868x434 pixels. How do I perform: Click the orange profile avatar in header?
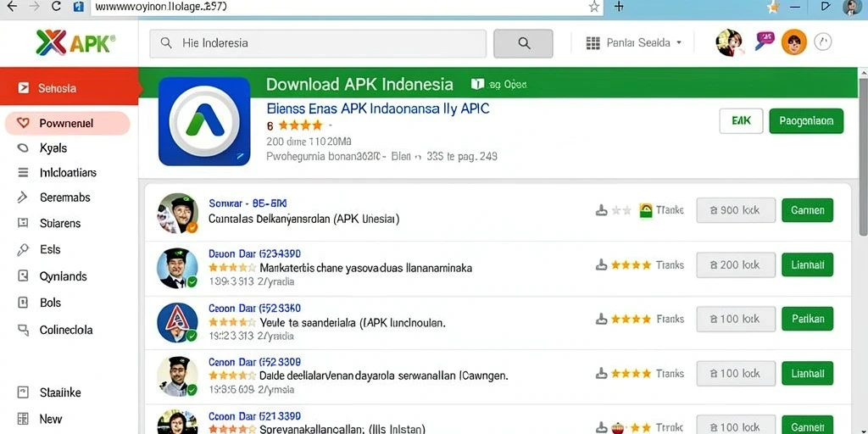793,42
